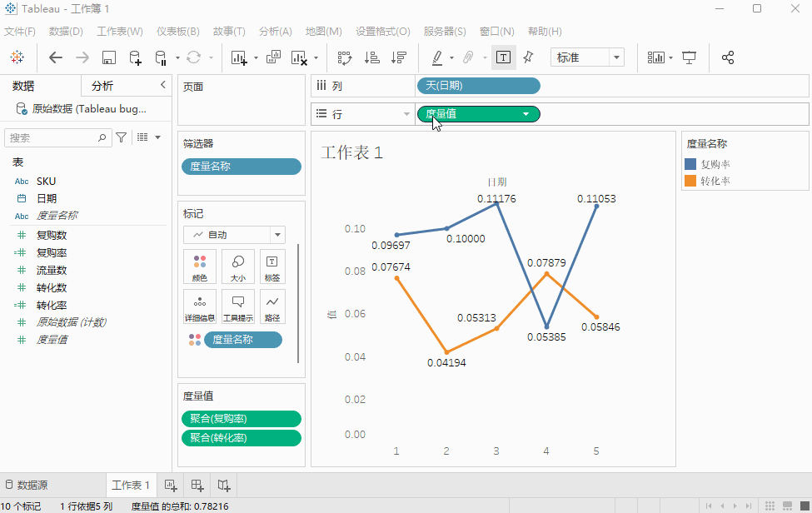
Task: Click the sort descending icon
Action: pos(399,57)
